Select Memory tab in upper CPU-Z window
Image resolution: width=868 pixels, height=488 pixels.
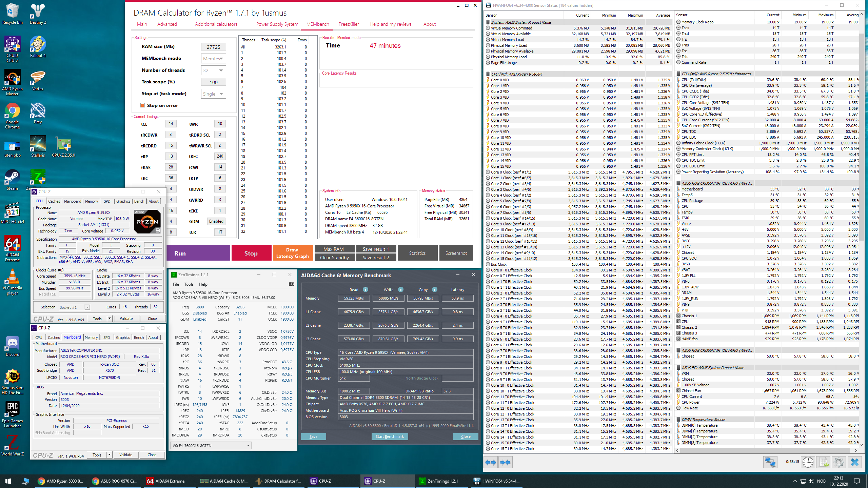(x=92, y=201)
